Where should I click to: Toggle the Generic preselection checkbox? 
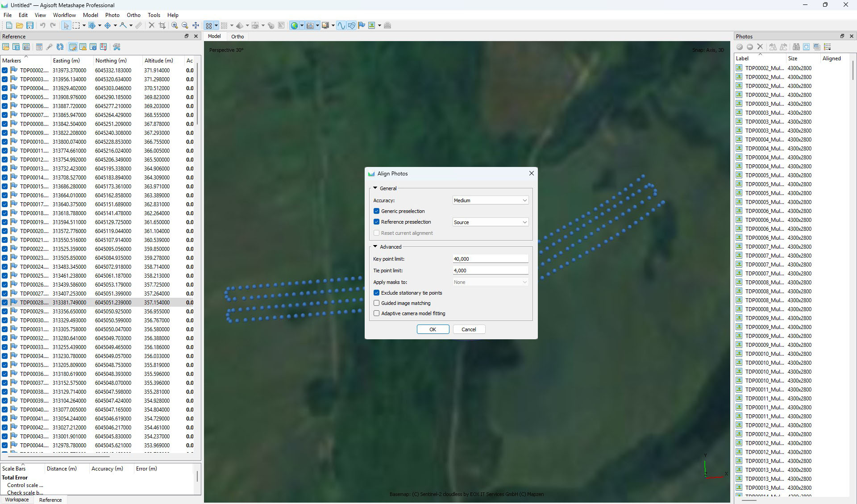tap(377, 211)
